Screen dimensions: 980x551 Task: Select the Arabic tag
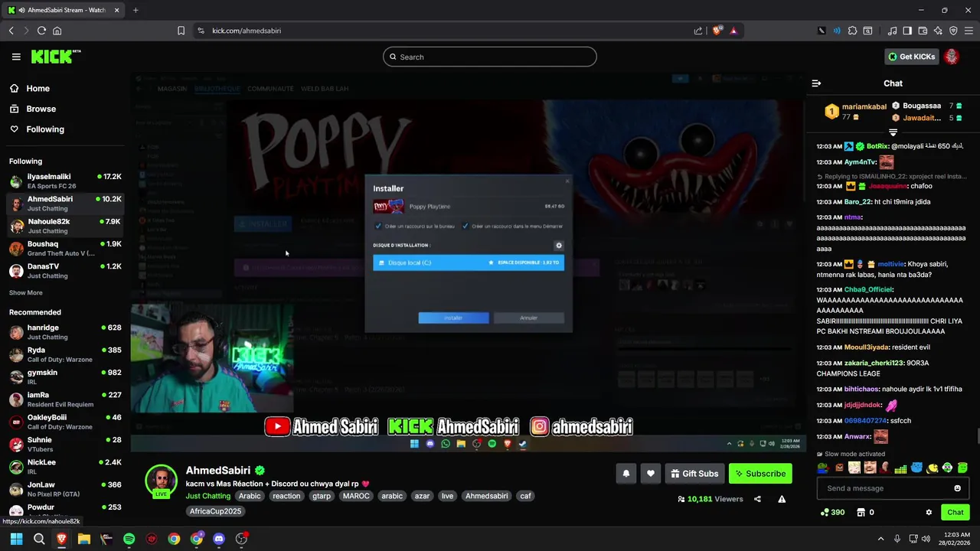pos(250,496)
